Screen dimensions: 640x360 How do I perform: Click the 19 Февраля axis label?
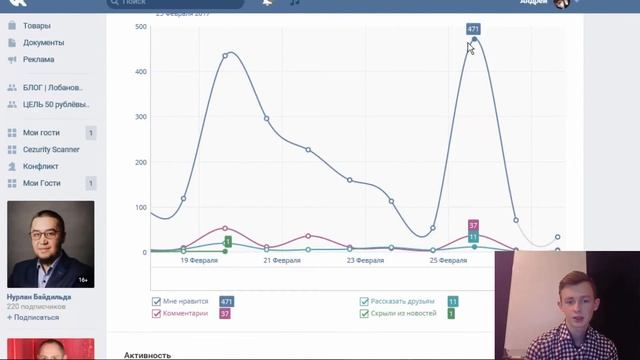(199, 260)
